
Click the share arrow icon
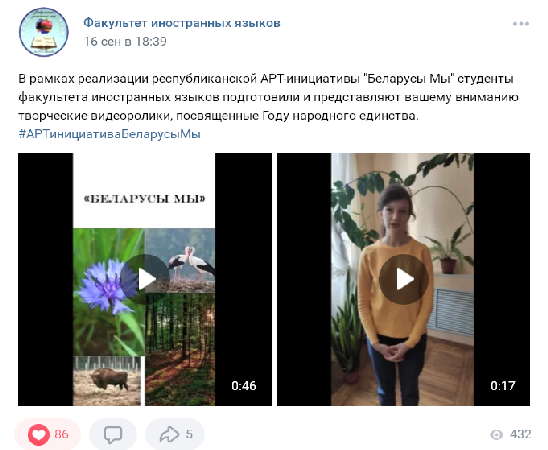(169, 434)
